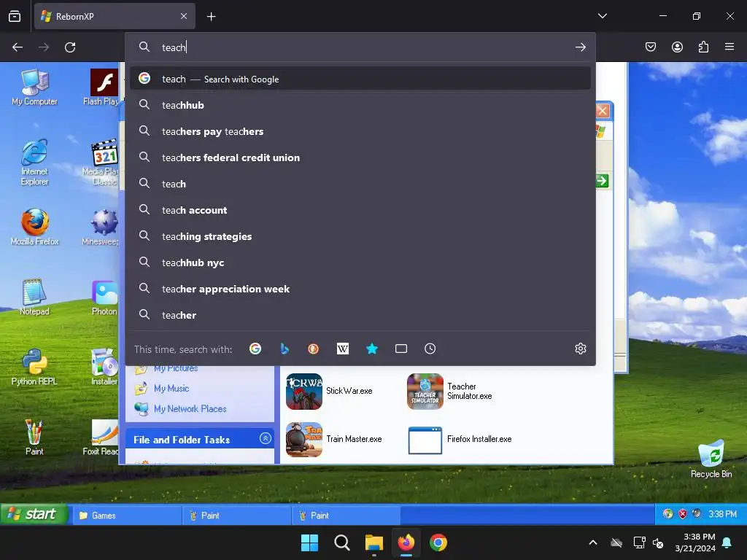Open Firefox Installer.exe file
Image resolution: width=747 pixels, height=560 pixels.
click(x=460, y=439)
